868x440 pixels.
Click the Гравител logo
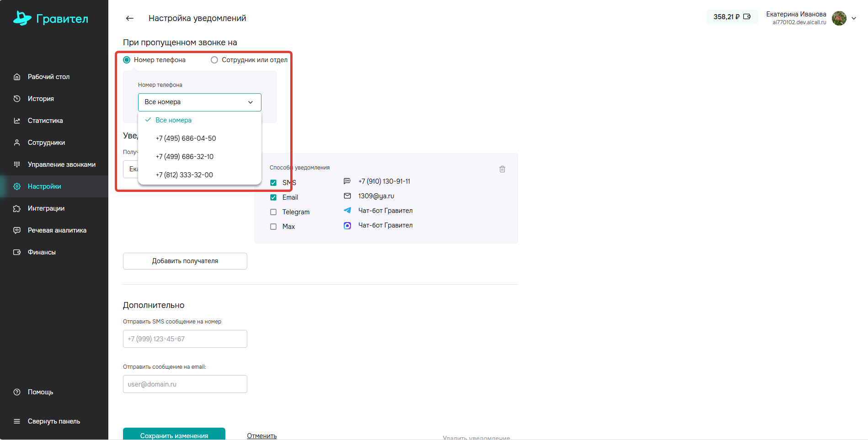click(x=51, y=18)
